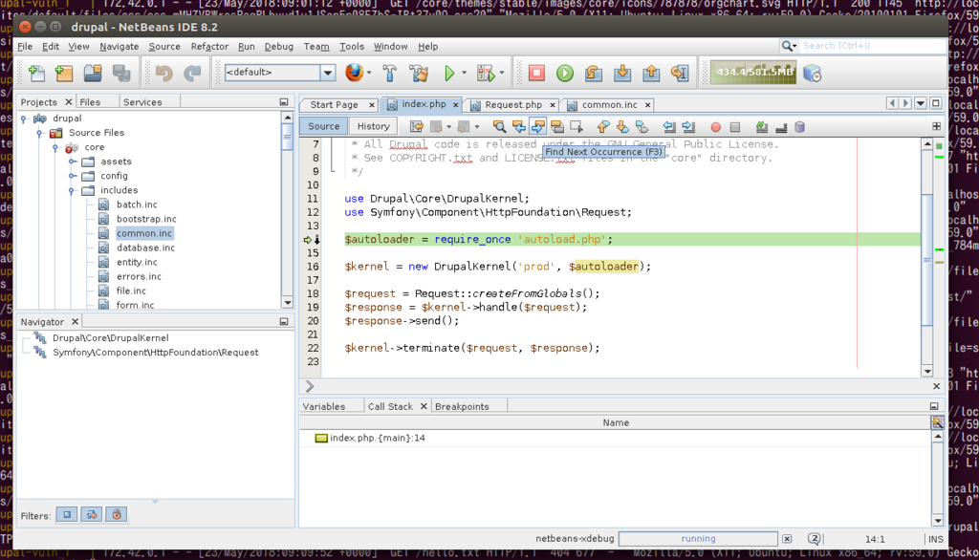
Task: Collapse the drupal project node
Action: pyautogui.click(x=24, y=118)
